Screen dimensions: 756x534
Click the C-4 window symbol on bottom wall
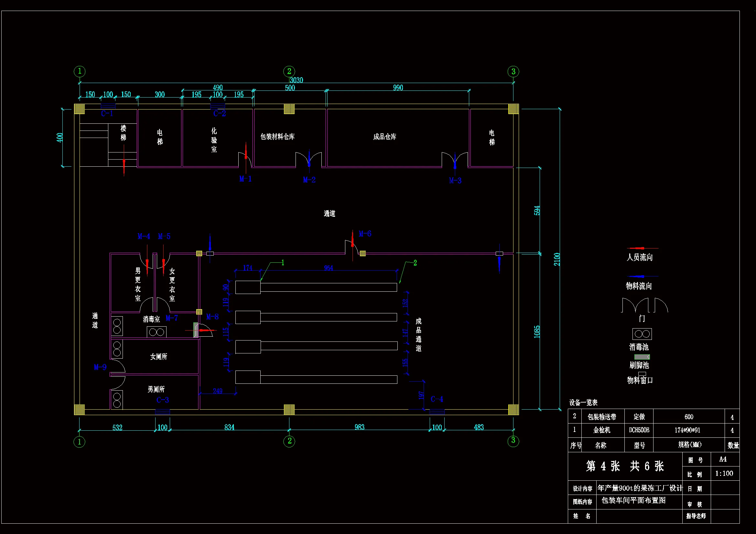click(x=437, y=412)
